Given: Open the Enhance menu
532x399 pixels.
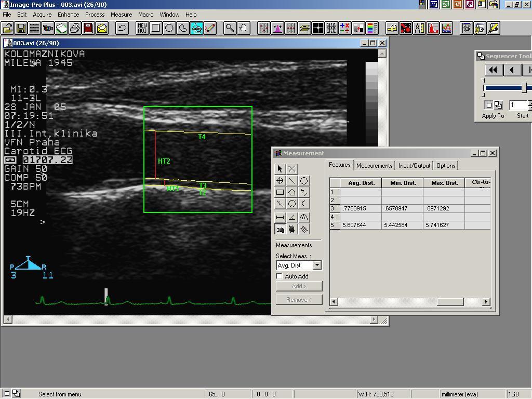Looking at the screenshot, I should pyautogui.click(x=68, y=15).
